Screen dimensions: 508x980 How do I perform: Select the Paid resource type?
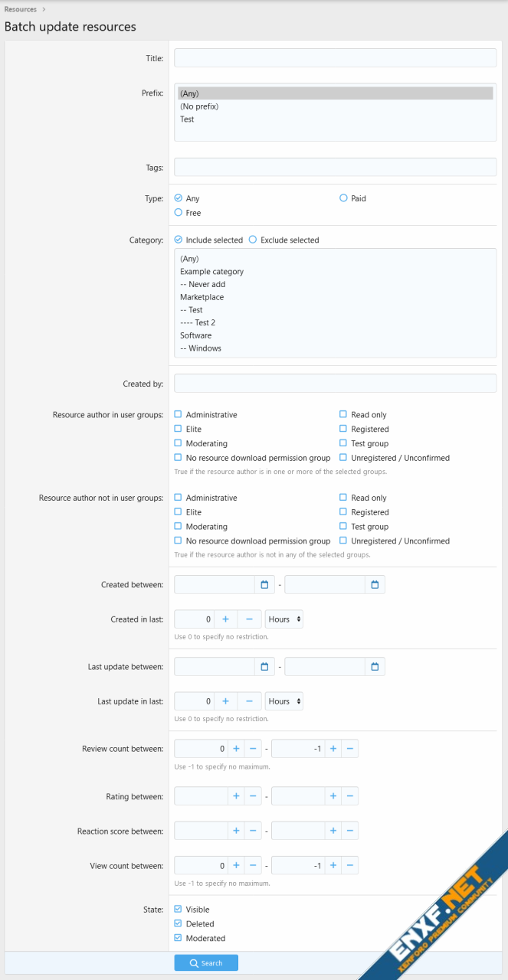point(344,198)
